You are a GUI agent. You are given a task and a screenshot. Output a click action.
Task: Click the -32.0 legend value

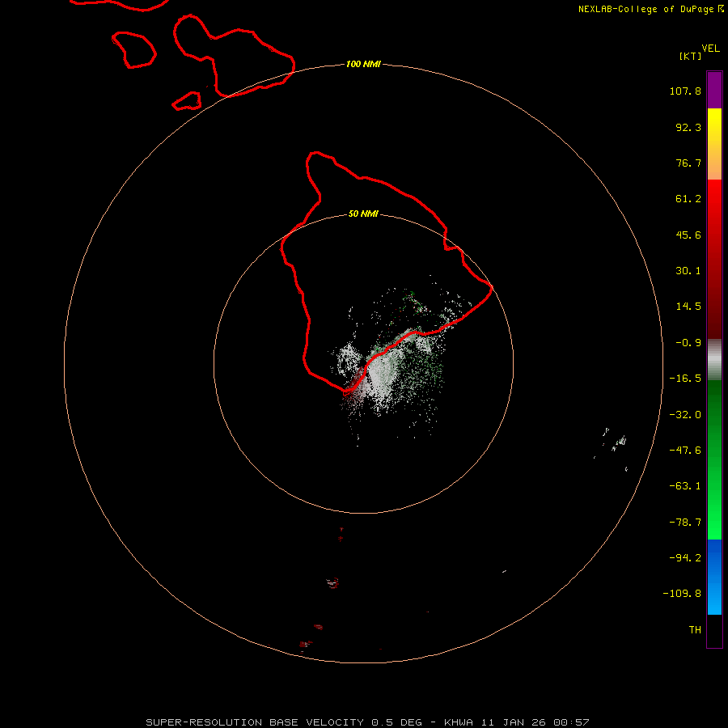tap(685, 415)
